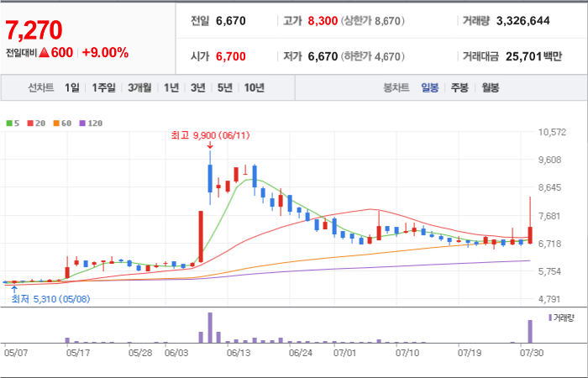Click the 05/17 date axis label
Screen dimensions: 588x378
coord(77,354)
